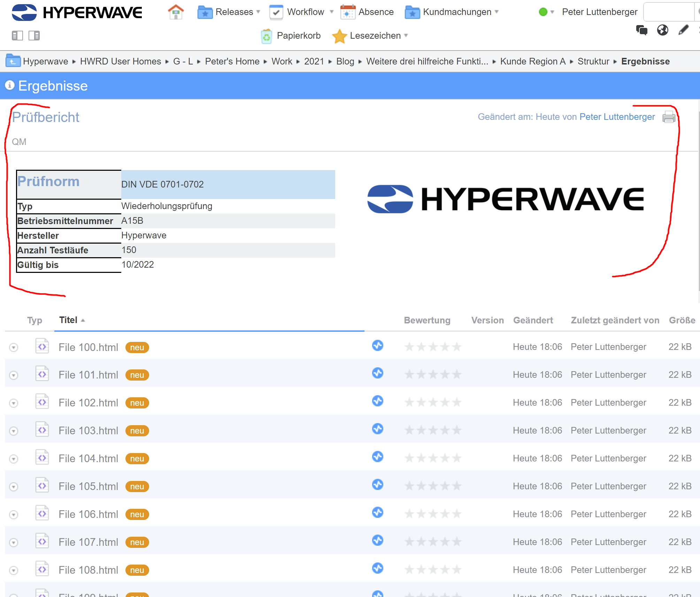The width and height of the screenshot is (700, 597).
Task: Go to the home page icon
Action: [x=176, y=12]
